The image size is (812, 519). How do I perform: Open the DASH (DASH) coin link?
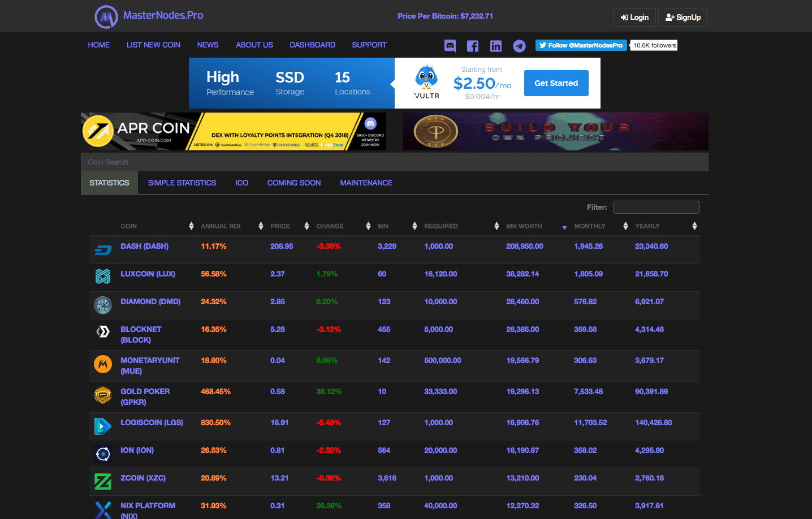pyautogui.click(x=144, y=246)
